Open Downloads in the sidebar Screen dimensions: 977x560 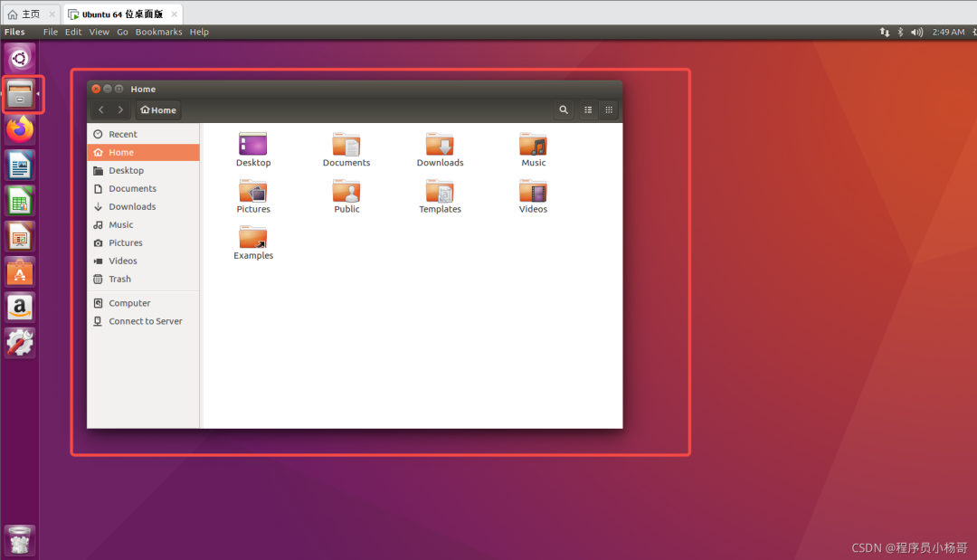pyautogui.click(x=143, y=206)
